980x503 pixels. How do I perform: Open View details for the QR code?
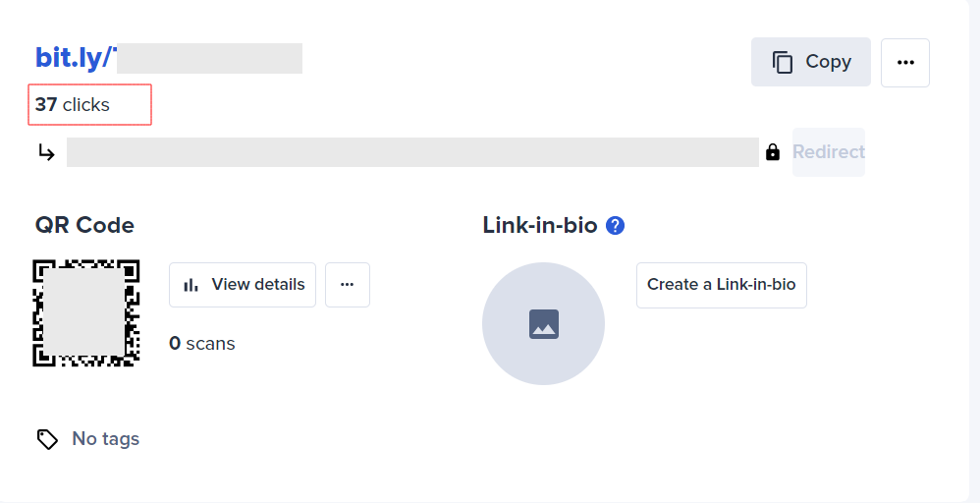(x=243, y=285)
